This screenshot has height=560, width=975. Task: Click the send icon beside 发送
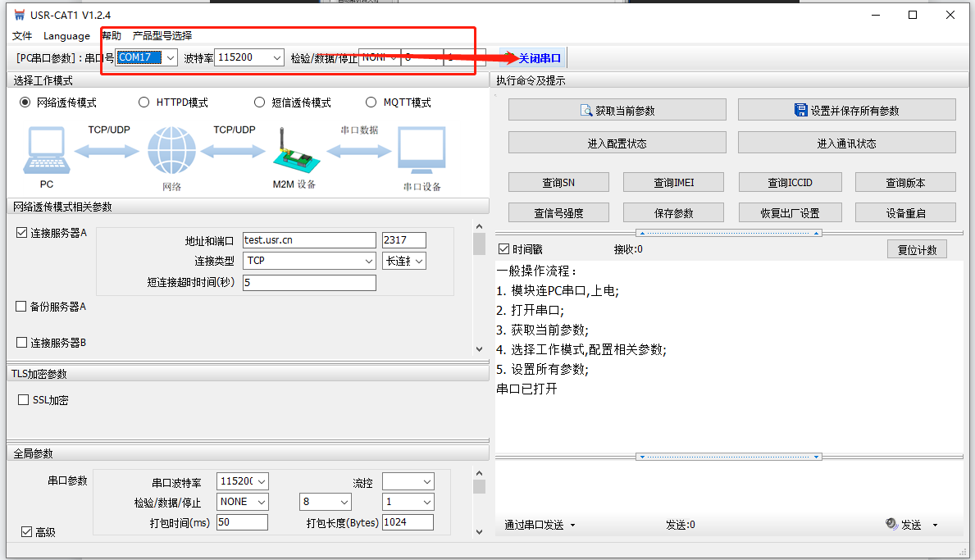(x=891, y=524)
